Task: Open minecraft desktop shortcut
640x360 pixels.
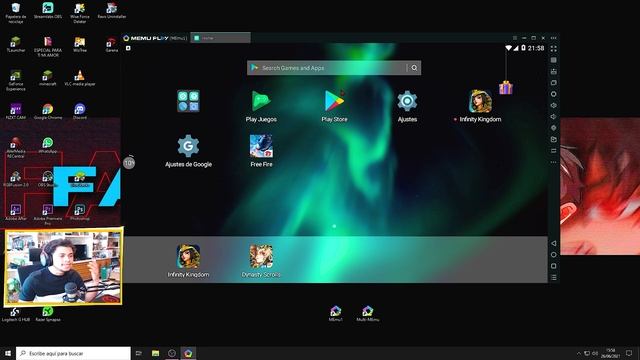Action: pos(47,78)
